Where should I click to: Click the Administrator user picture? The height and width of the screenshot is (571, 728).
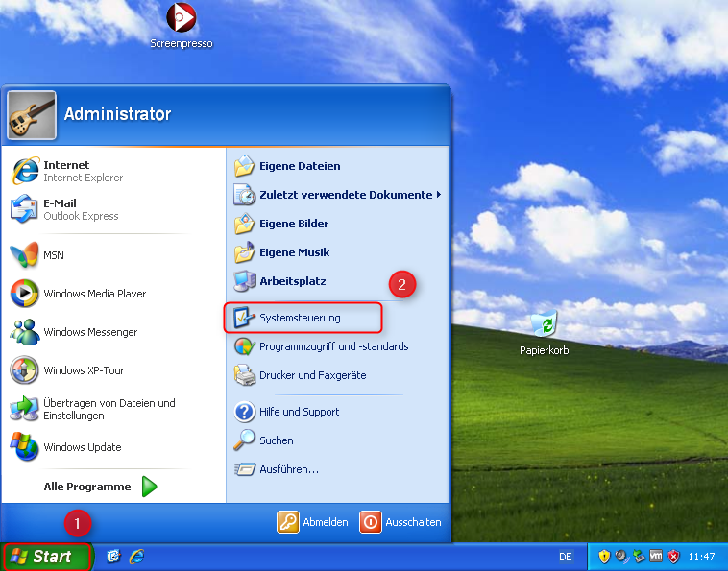tap(33, 114)
